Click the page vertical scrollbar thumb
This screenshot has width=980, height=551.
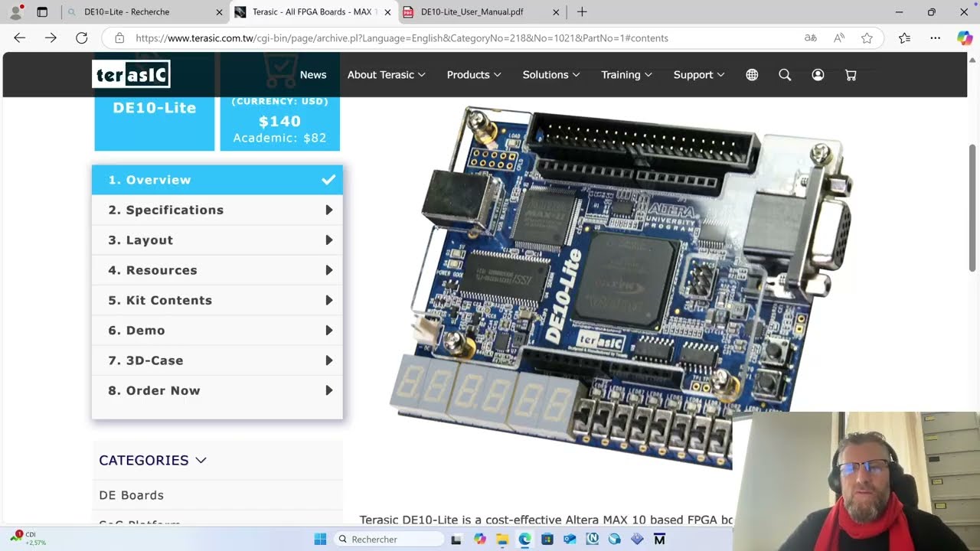(973, 207)
